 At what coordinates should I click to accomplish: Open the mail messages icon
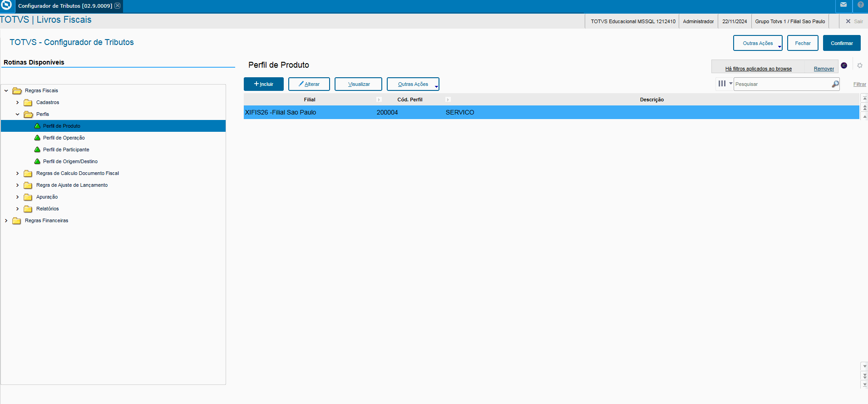(x=843, y=5)
